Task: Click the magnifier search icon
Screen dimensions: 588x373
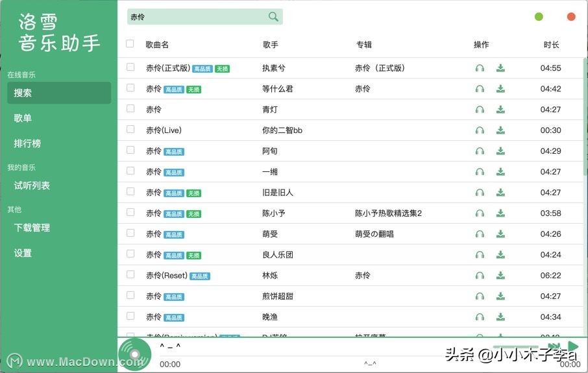Action: [273, 16]
